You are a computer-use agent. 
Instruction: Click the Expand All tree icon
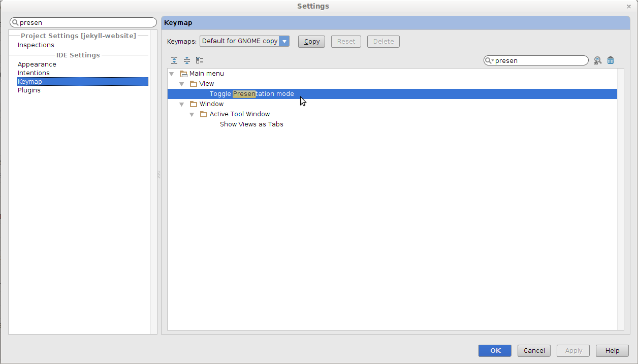pyautogui.click(x=174, y=60)
